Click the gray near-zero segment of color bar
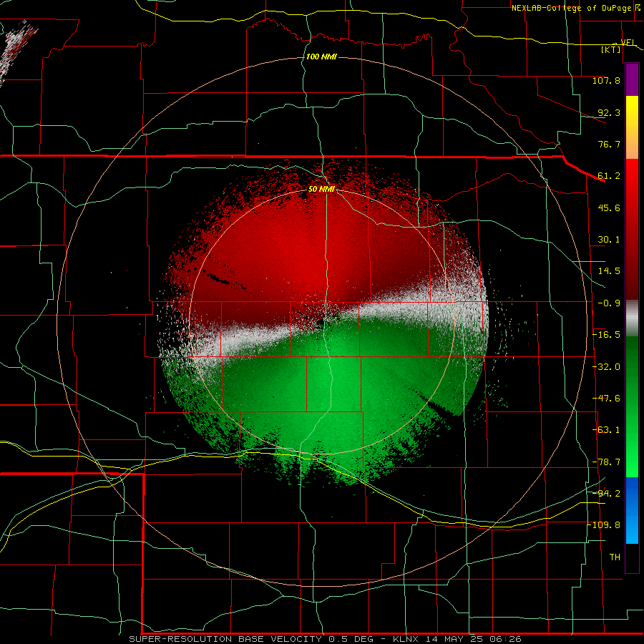 pyautogui.click(x=632, y=318)
